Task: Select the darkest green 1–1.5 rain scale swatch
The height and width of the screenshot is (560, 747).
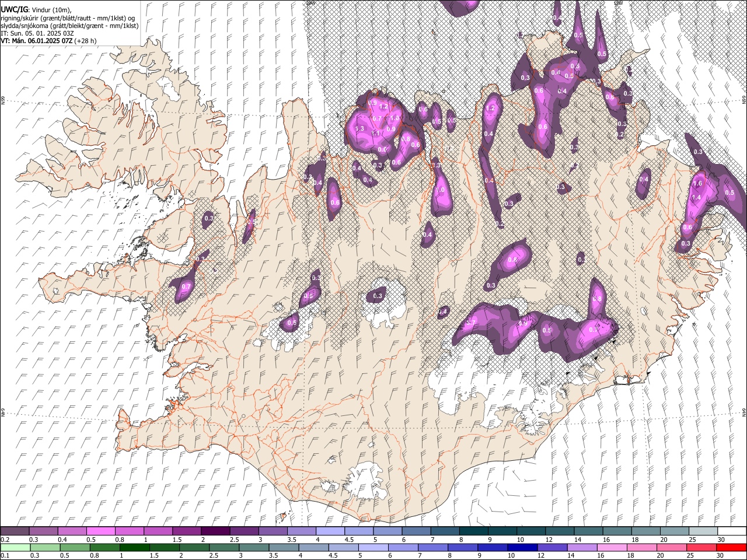Action: [x=134, y=548]
